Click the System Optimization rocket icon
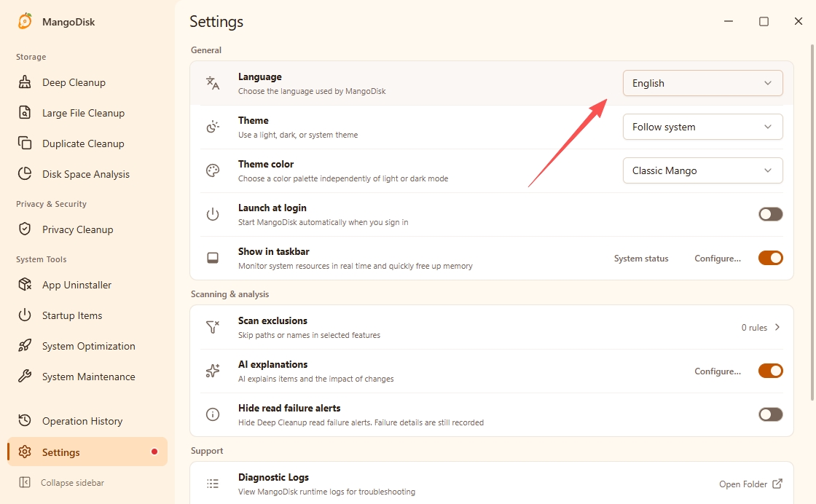 coord(25,346)
